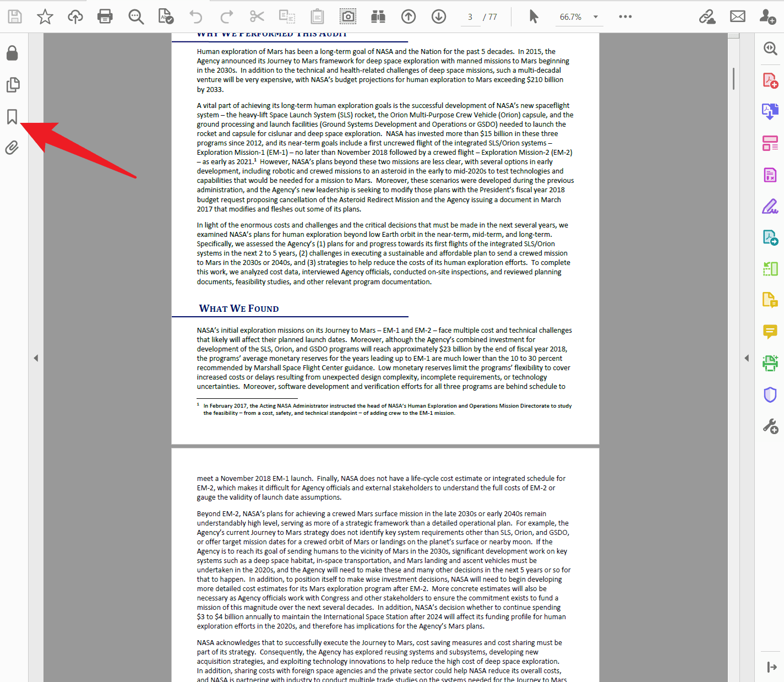784x682 pixels.
Task: Open the search zoom tool in right pane
Action: click(x=770, y=48)
